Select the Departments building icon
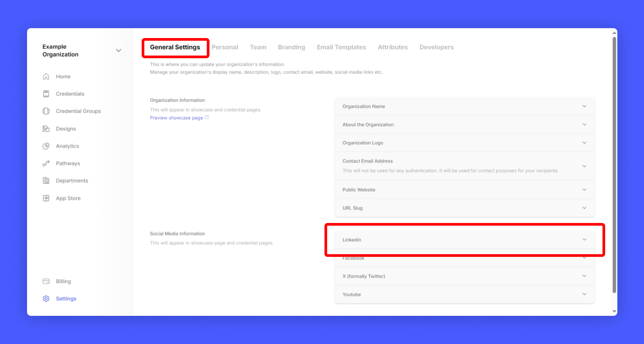Screen dimensions: 644x344 46,181
